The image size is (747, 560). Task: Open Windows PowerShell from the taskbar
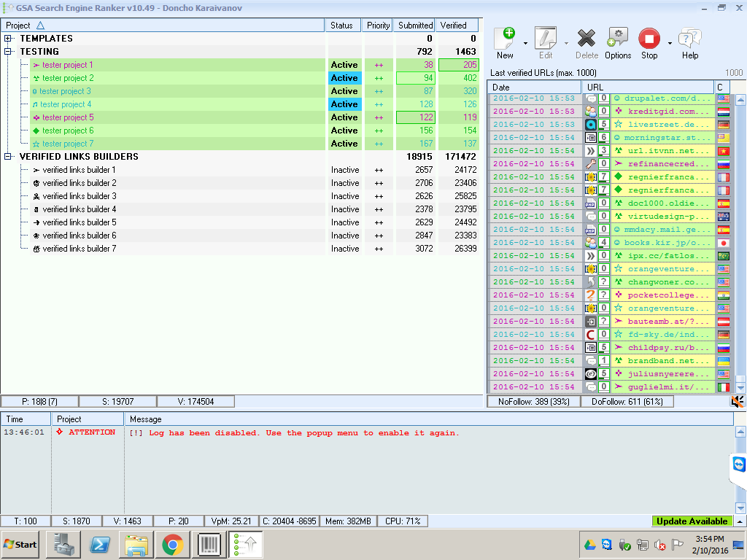[99, 544]
